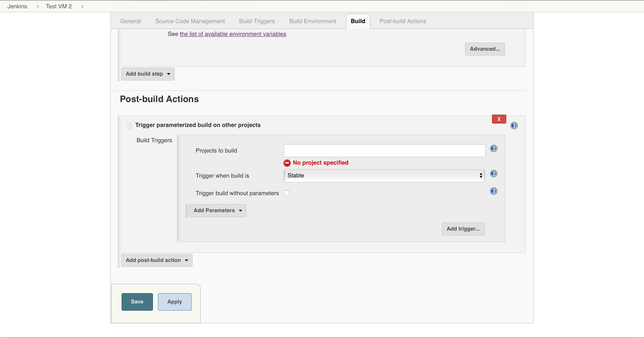Click the red X to remove post-build action

point(499,119)
